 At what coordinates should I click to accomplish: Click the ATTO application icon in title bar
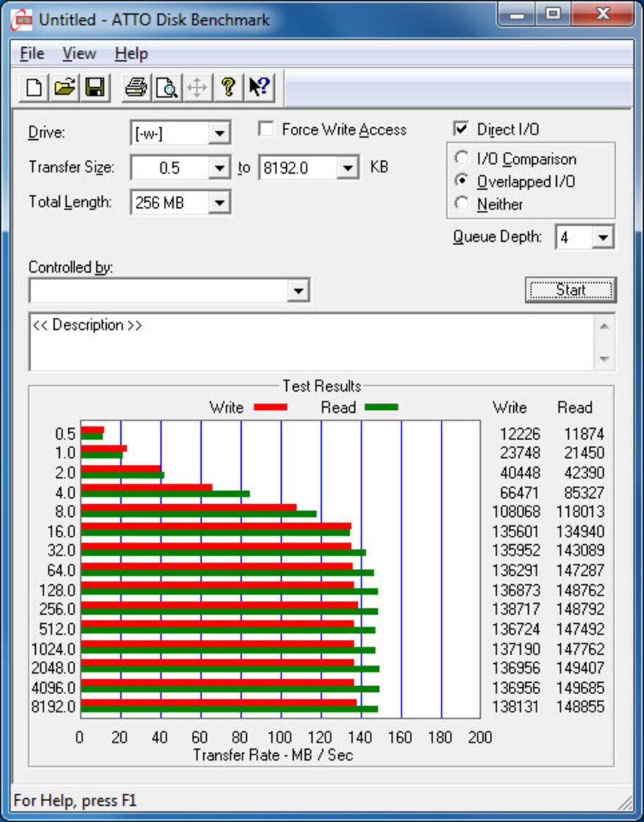pos(22,20)
